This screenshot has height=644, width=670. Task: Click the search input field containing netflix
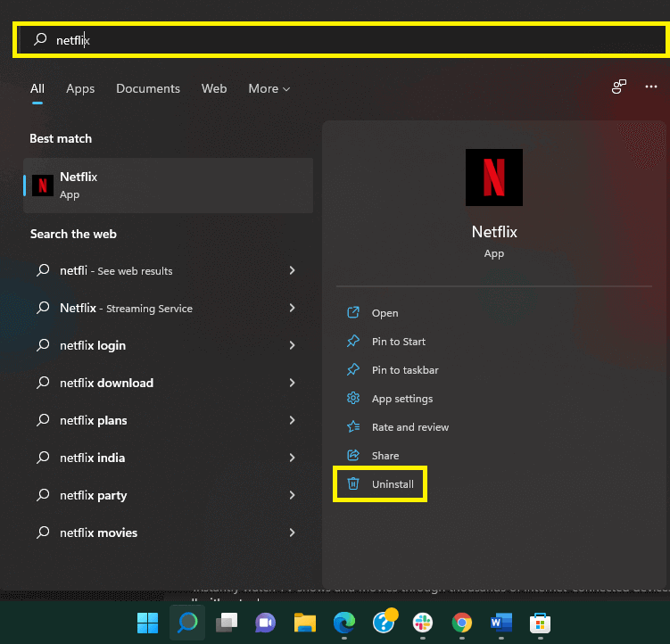click(x=339, y=40)
